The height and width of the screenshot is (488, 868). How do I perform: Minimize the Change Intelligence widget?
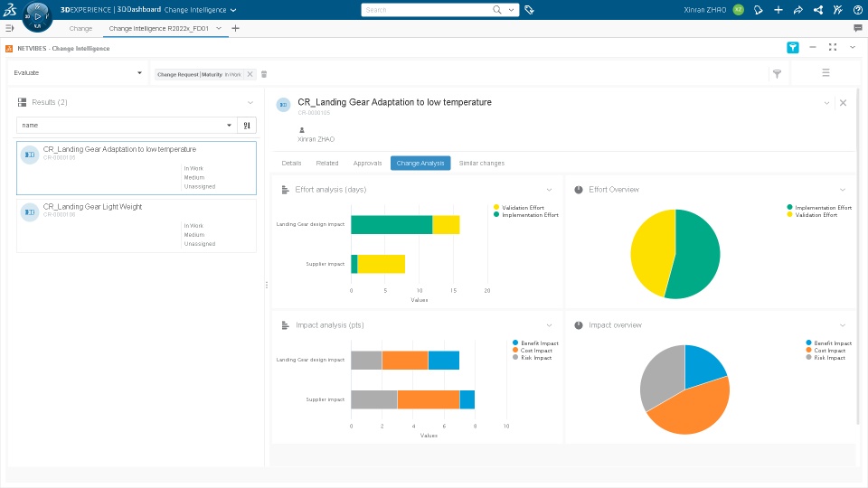(813, 48)
